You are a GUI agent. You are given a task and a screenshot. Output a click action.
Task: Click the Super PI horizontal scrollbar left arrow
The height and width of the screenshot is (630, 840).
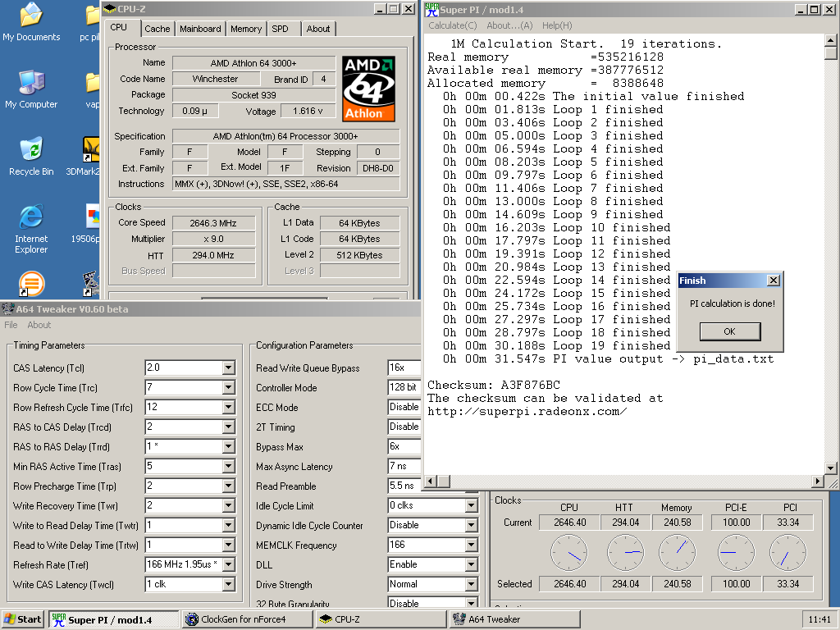(x=430, y=481)
